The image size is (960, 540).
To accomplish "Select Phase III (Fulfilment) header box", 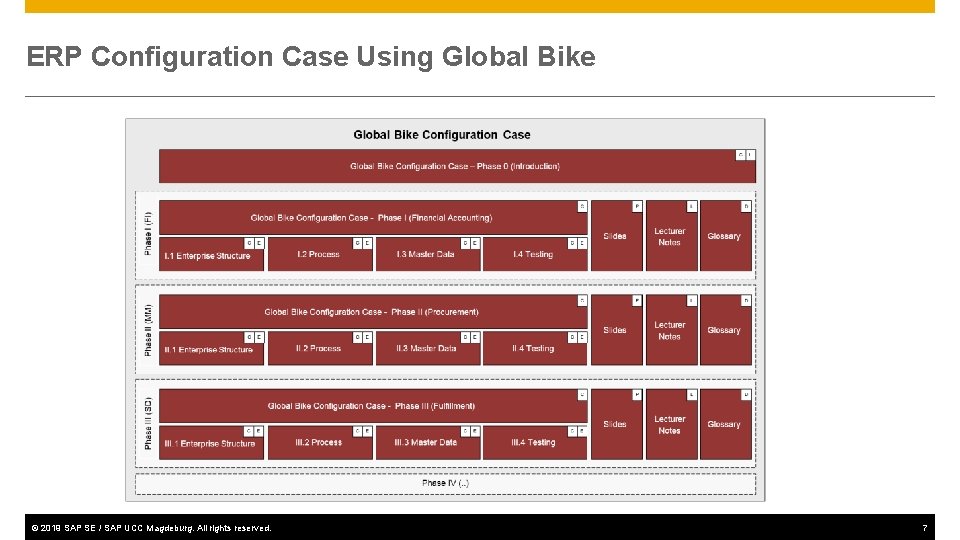I will (373, 406).
